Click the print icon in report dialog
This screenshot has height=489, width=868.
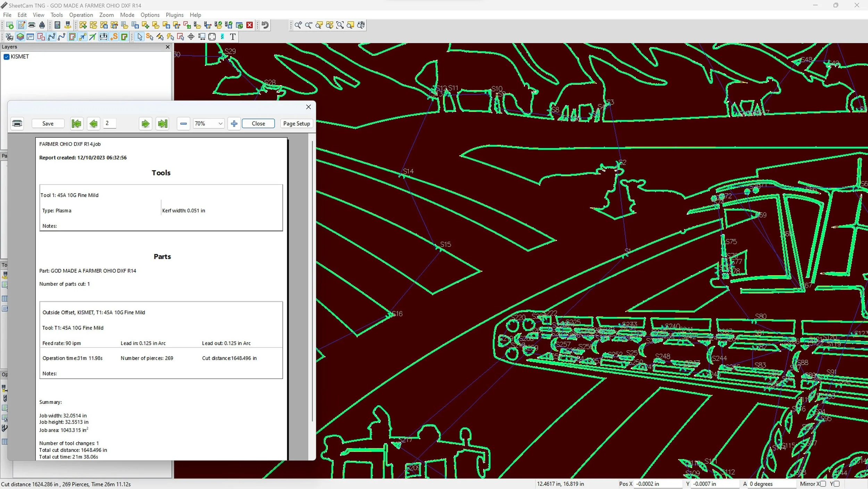pos(17,123)
